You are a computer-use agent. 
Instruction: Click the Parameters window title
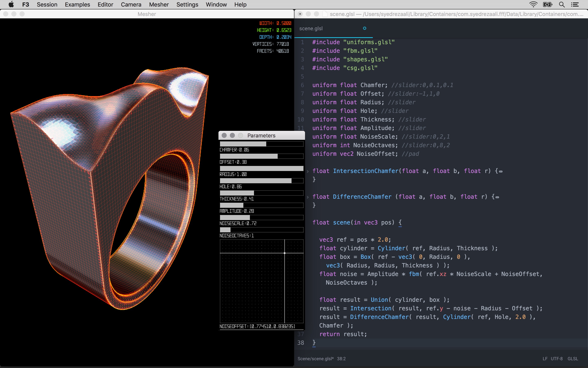pos(262,136)
